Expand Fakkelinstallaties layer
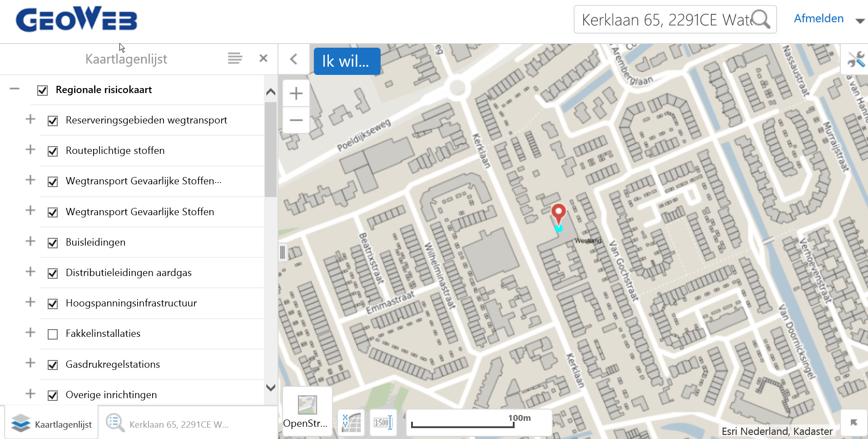Image resolution: width=868 pixels, height=439 pixels. pyautogui.click(x=30, y=332)
